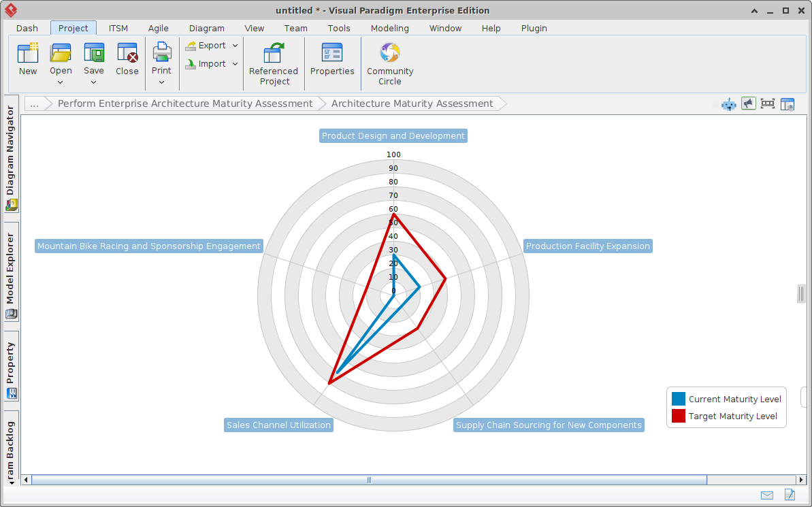This screenshot has height=507, width=812.
Task: Expand the Open dropdown arrow
Action: tap(60, 82)
